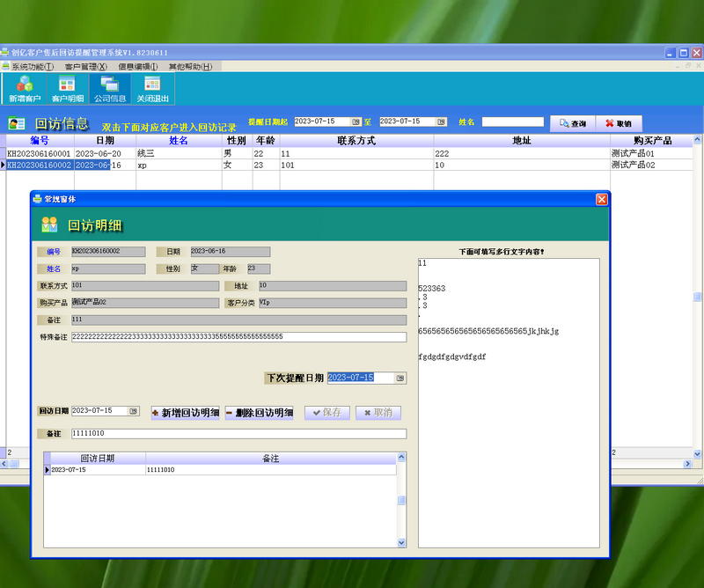Click detail grid scroll down arrow

pos(401,542)
